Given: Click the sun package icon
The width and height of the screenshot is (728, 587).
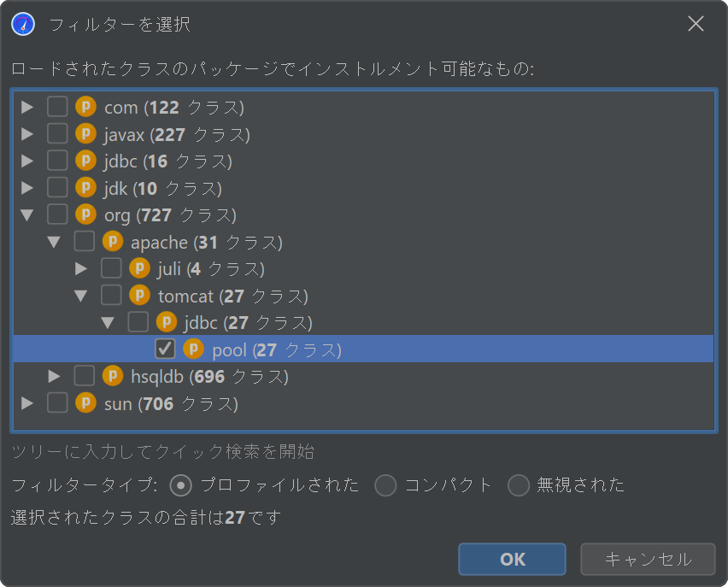Looking at the screenshot, I should click(86, 402).
